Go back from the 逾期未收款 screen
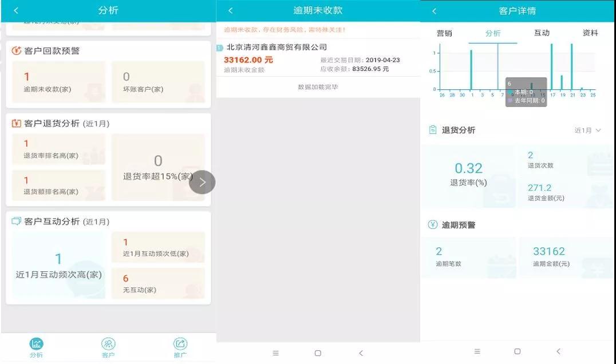This screenshot has width=616, height=364. [x=231, y=10]
